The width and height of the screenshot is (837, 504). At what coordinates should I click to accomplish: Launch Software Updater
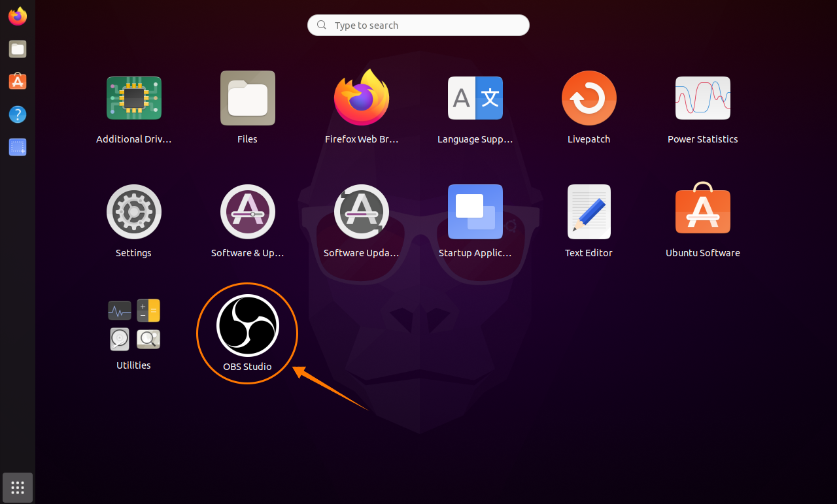point(362,212)
